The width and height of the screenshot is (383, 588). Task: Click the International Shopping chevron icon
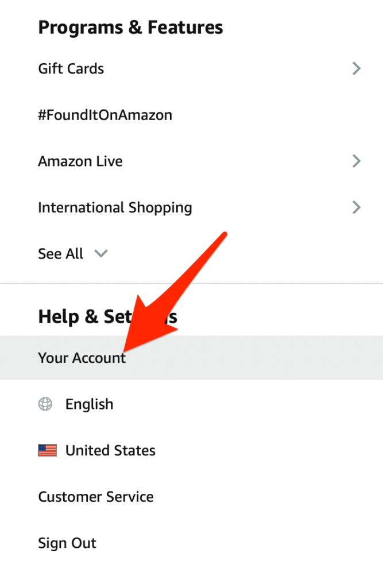[x=357, y=207]
